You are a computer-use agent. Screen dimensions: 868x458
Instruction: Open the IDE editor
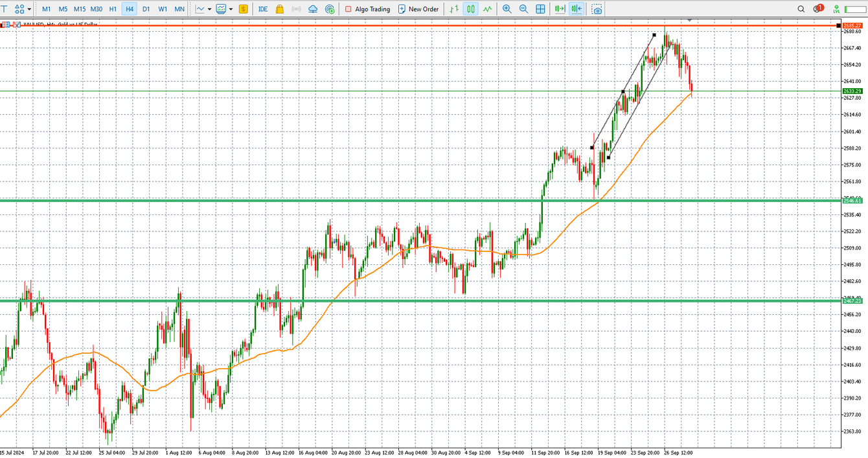262,8
